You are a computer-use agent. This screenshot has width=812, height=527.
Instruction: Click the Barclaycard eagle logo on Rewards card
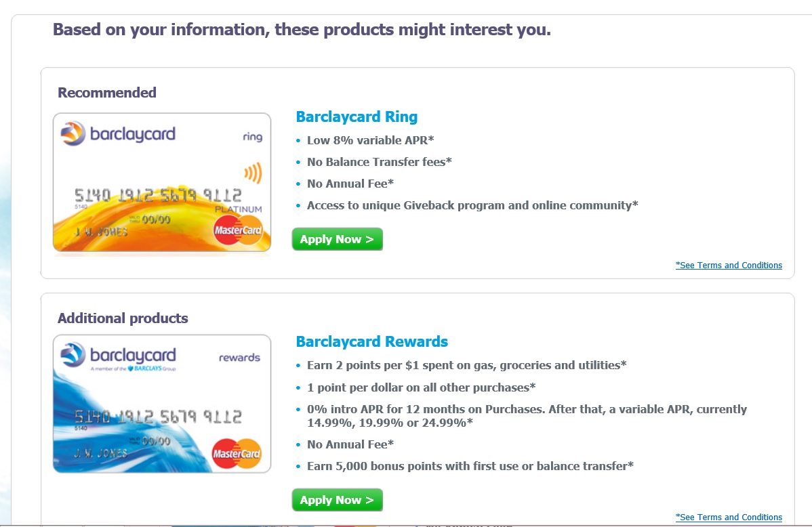[73, 354]
